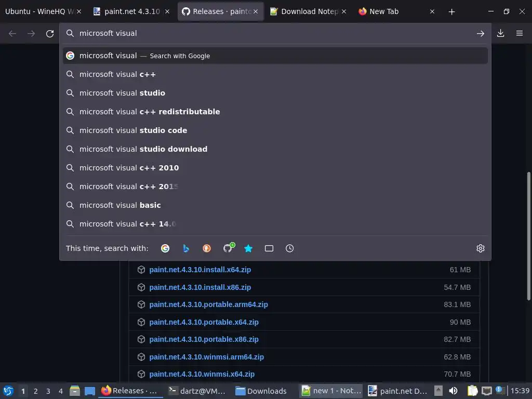Click the address bar input containing 'microsoft visual'

click(275, 33)
